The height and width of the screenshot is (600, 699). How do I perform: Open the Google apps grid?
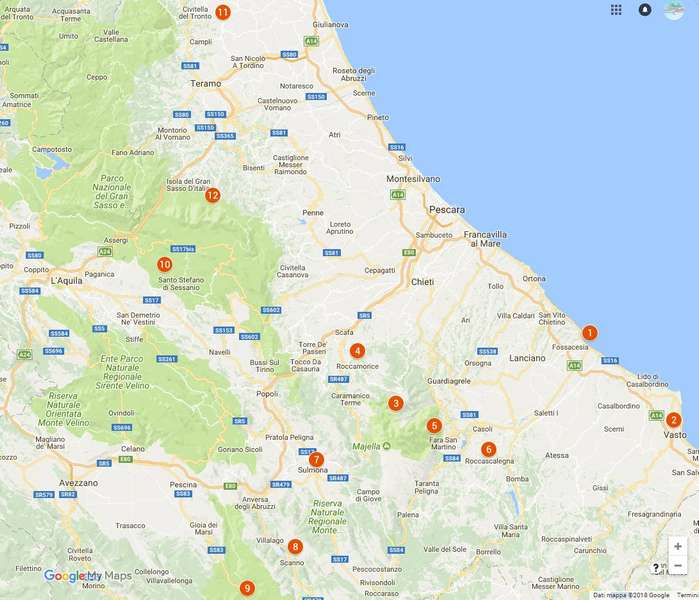[x=616, y=10]
